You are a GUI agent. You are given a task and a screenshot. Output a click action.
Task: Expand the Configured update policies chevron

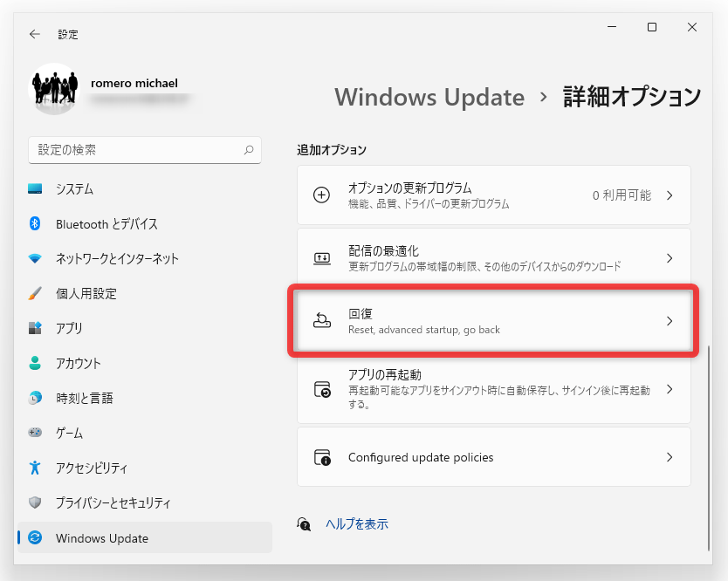(x=670, y=456)
